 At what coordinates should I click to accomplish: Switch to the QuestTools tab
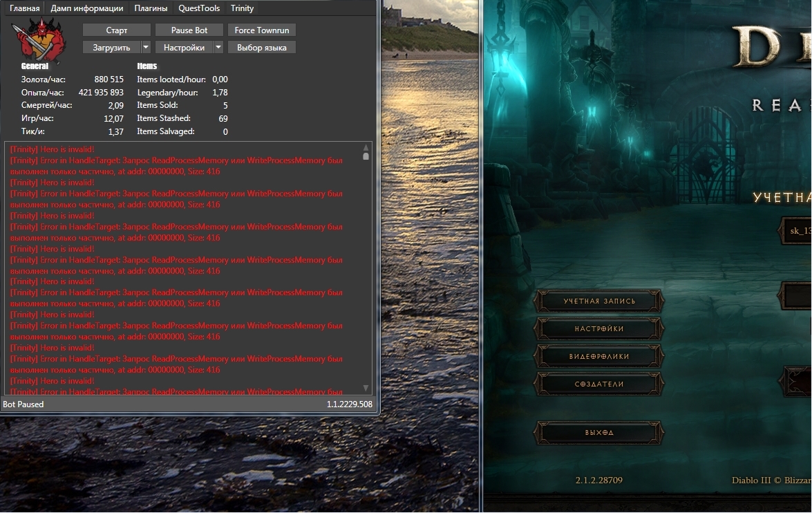click(x=199, y=8)
